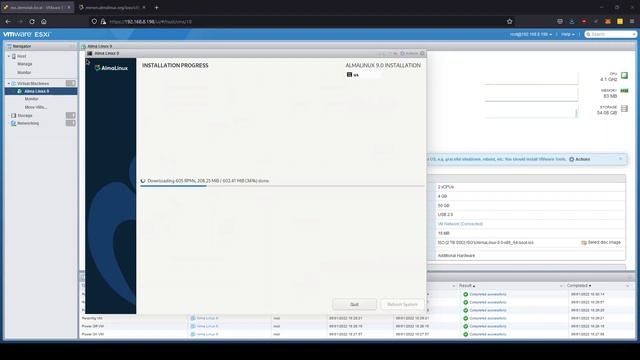The image size is (640, 360).
Task: Click the Storage count badge
Action: 71,116
